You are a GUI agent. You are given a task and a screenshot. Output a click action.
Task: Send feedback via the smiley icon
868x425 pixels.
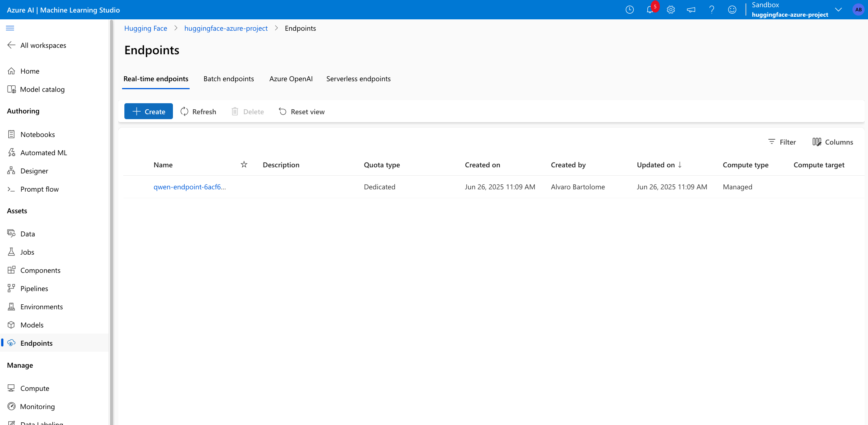(x=732, y=9)
